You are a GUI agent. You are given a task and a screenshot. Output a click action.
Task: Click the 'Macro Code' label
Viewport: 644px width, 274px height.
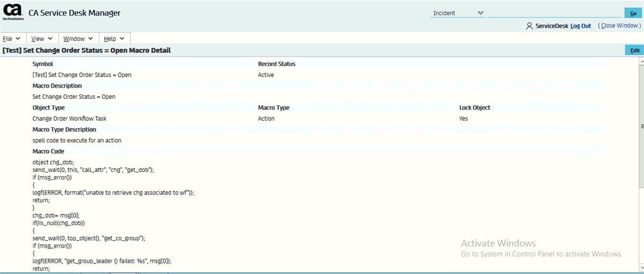(48, 152)
